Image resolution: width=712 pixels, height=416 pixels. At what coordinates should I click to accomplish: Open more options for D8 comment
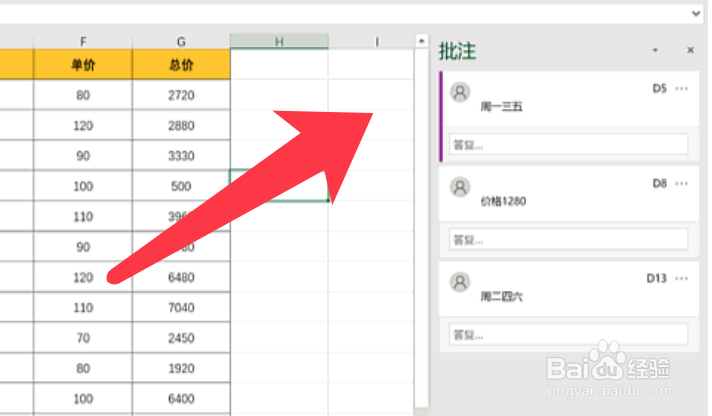pos(681,183)
